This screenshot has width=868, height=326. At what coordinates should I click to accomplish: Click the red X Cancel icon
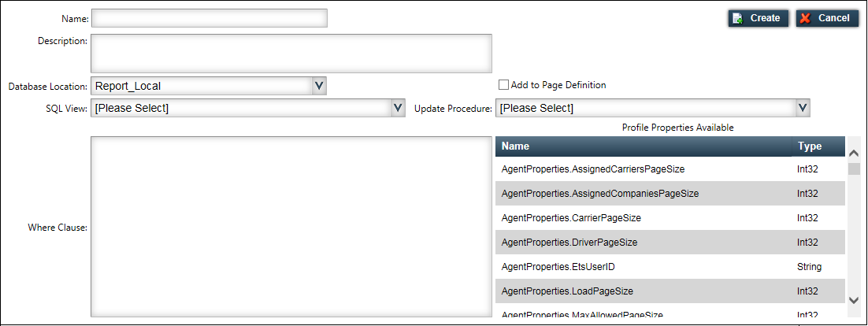point(806,18)
